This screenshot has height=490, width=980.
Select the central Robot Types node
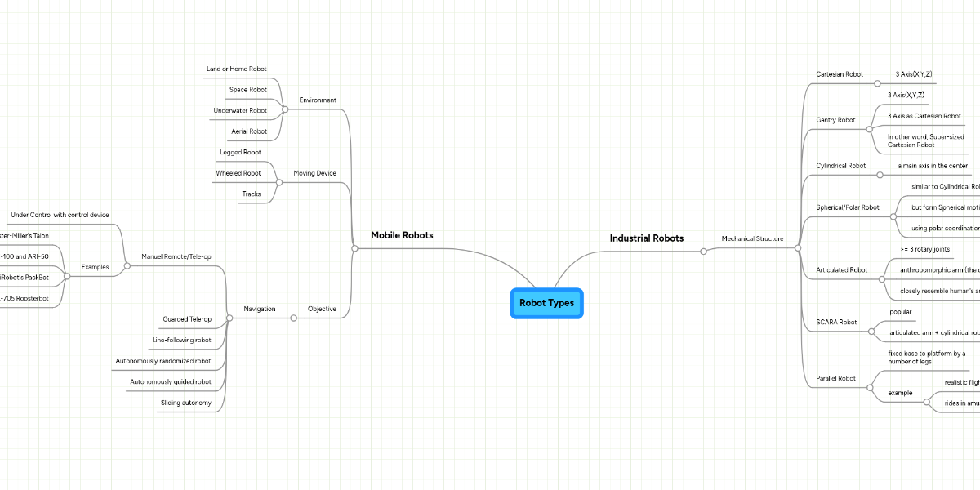click(x=546, y=302)
